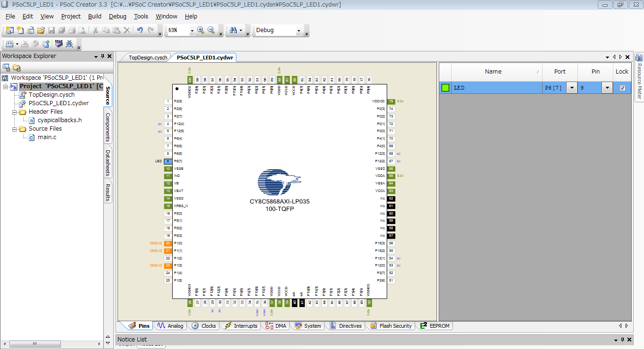Pin the Notice List panel
The width and height of the screenshot is (644, 349).
click(623, 340)
